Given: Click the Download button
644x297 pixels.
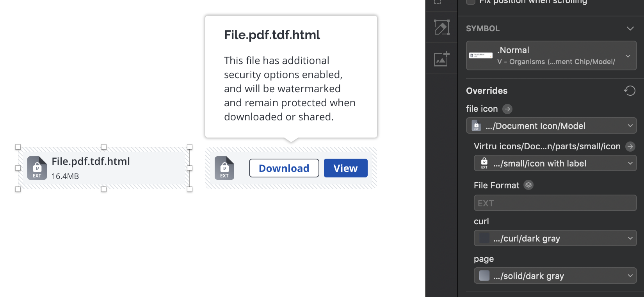Looking at the screenshot, I should click(x=284, y=168).
